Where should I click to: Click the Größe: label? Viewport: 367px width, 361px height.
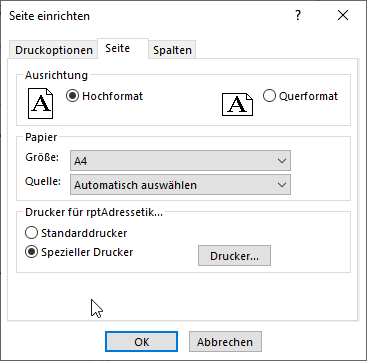42,157
